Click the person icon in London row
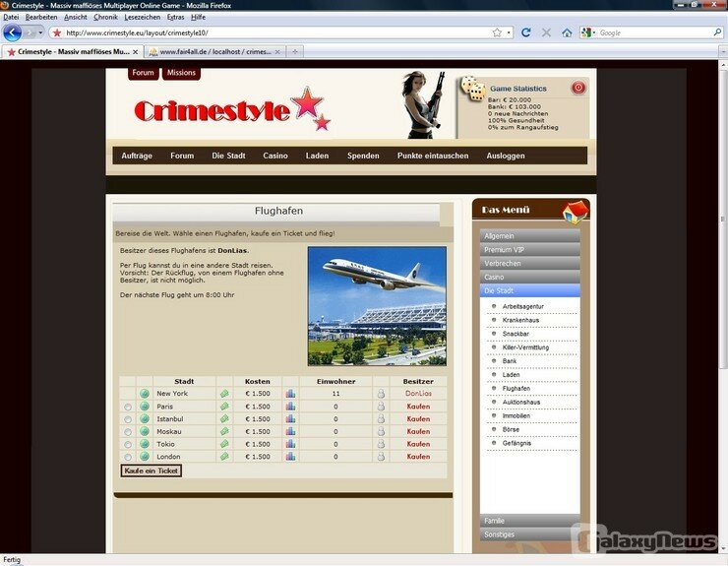 pyautogui.click(x=381, y=457)
